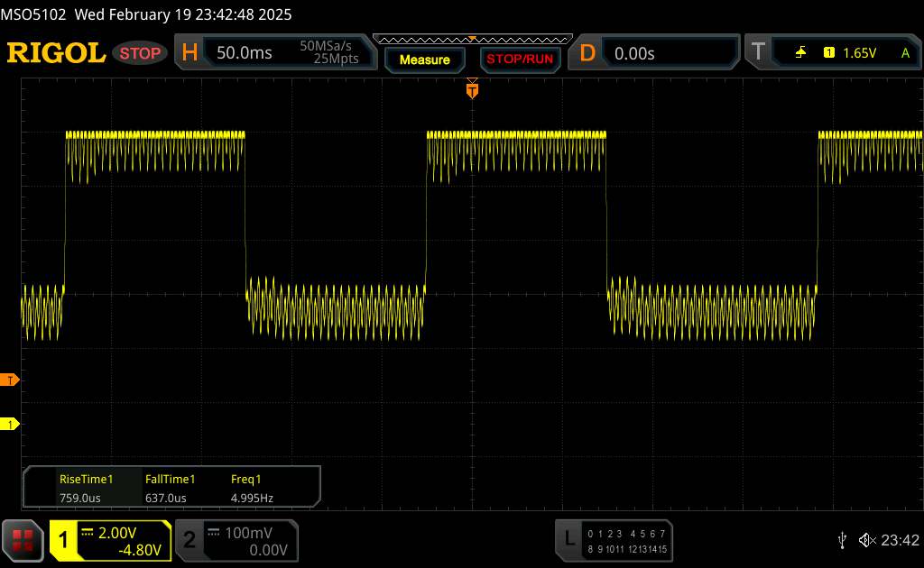Click the STOP acquisition status badge
Viewport: 924px width, 568px height.
(x=140, y=53)
